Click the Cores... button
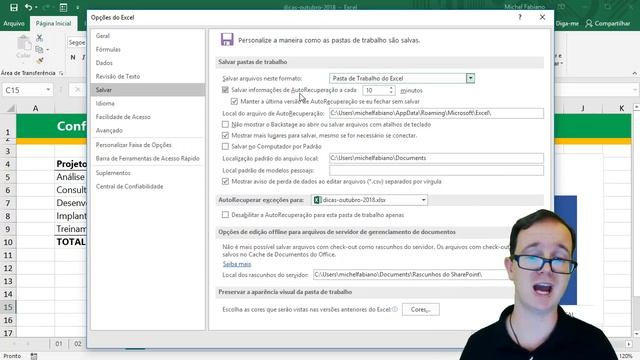The height and width of the screenshot is (360, 640). point(421,309)
